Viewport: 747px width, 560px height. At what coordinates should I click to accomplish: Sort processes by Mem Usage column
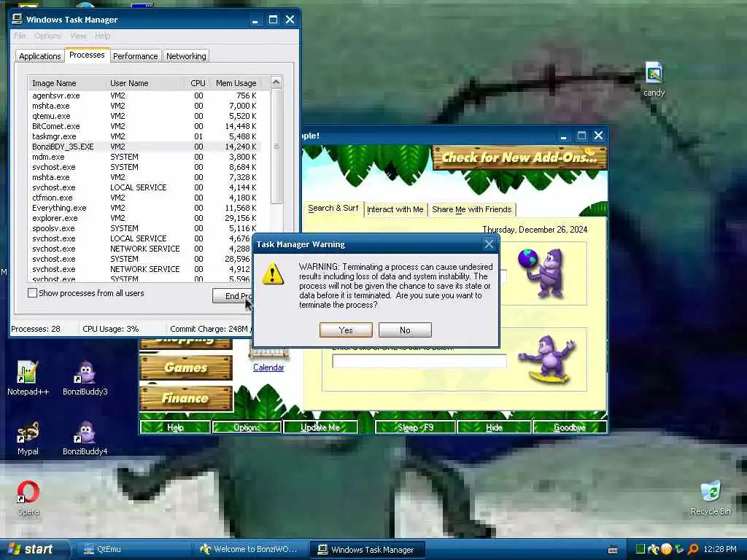click(235, 83)
